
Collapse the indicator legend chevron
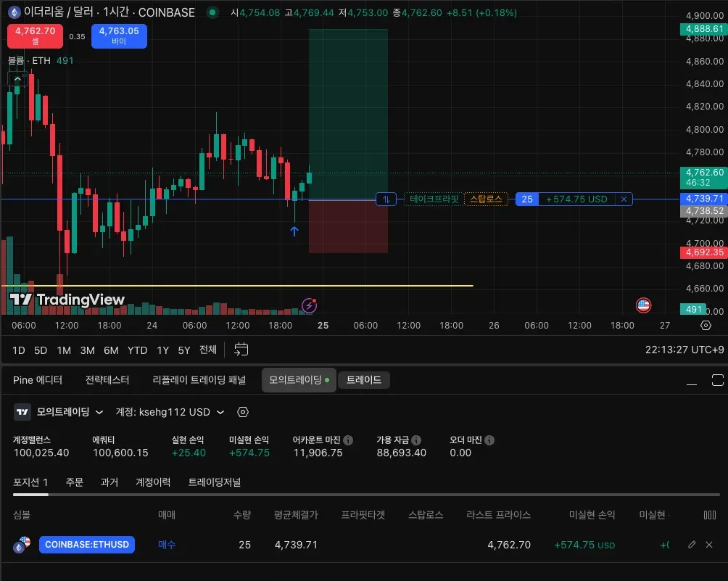click(17, 79)
